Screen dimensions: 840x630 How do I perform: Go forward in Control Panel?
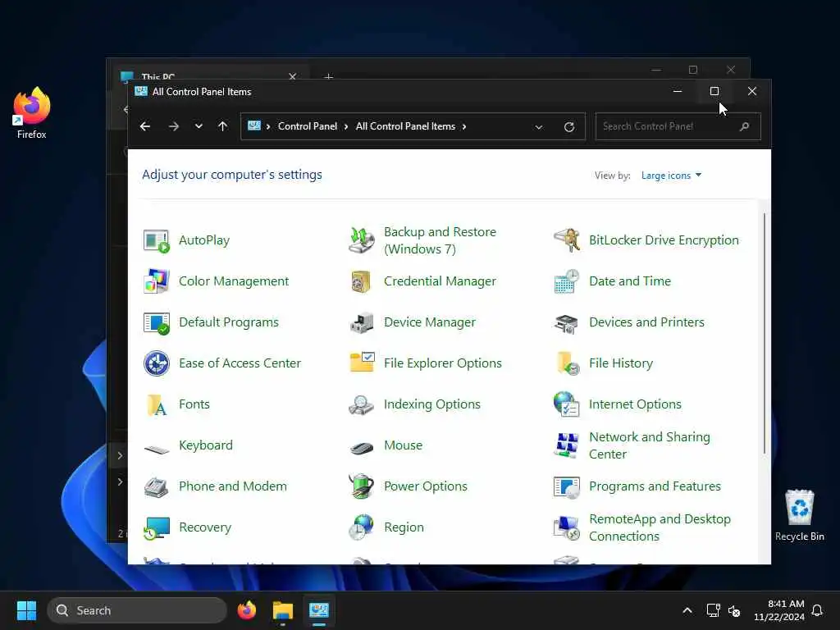174,126
